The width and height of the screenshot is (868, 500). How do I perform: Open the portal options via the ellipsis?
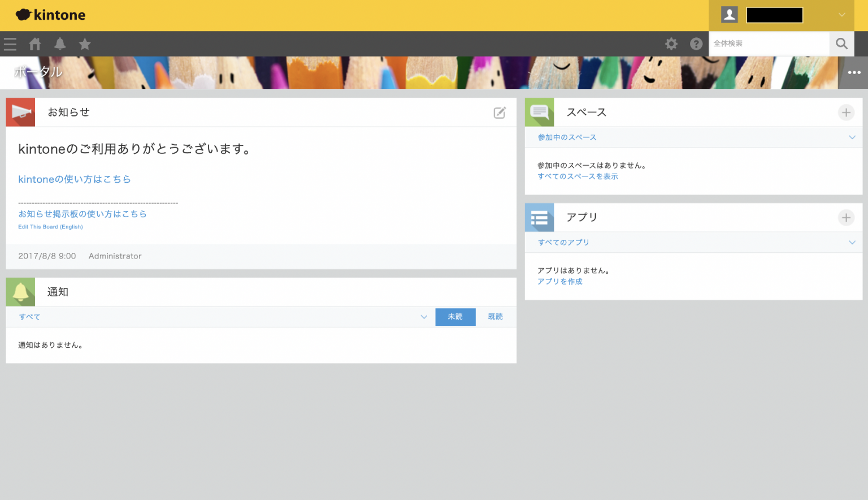[x=854, y=72]
